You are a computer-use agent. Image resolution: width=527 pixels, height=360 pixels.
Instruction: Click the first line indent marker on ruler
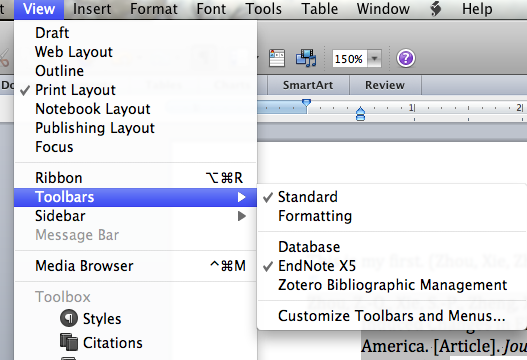click(x=306, y=103)
